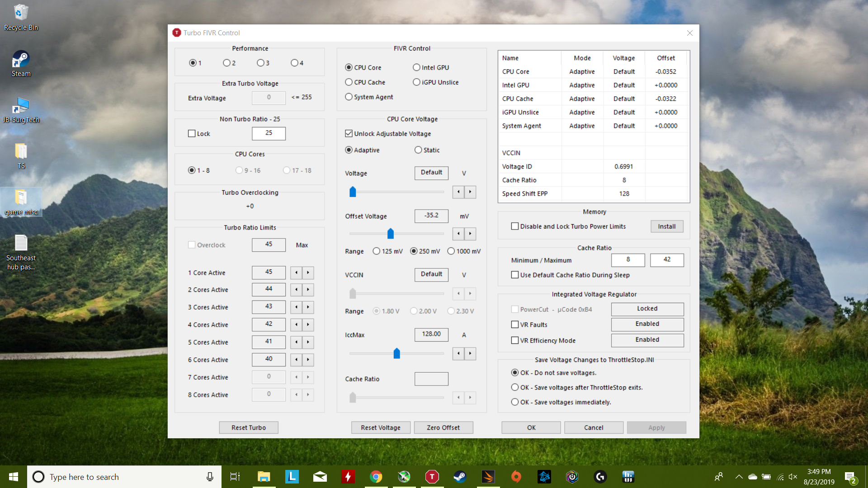Click the Offset Voltage slider thumb
The image size is (868, 488).
[x=391, y=234]
